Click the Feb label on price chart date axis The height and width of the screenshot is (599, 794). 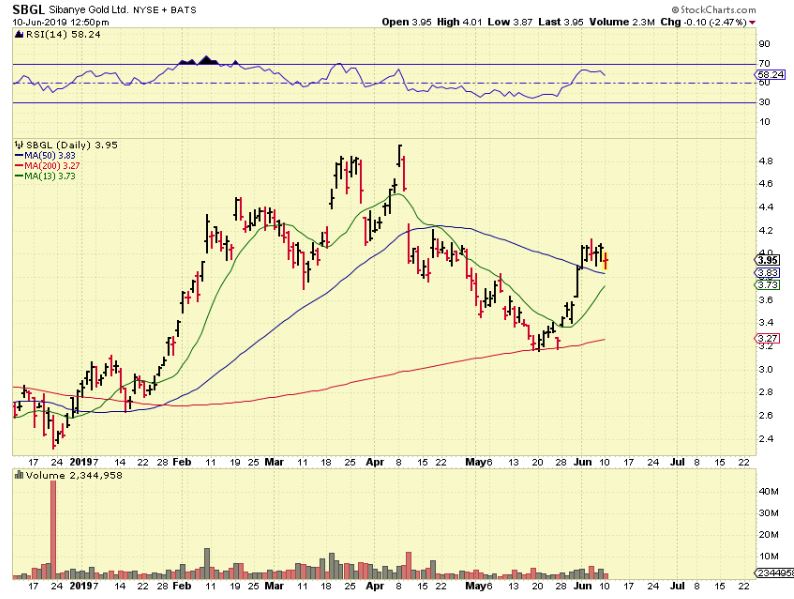[182, 462]
